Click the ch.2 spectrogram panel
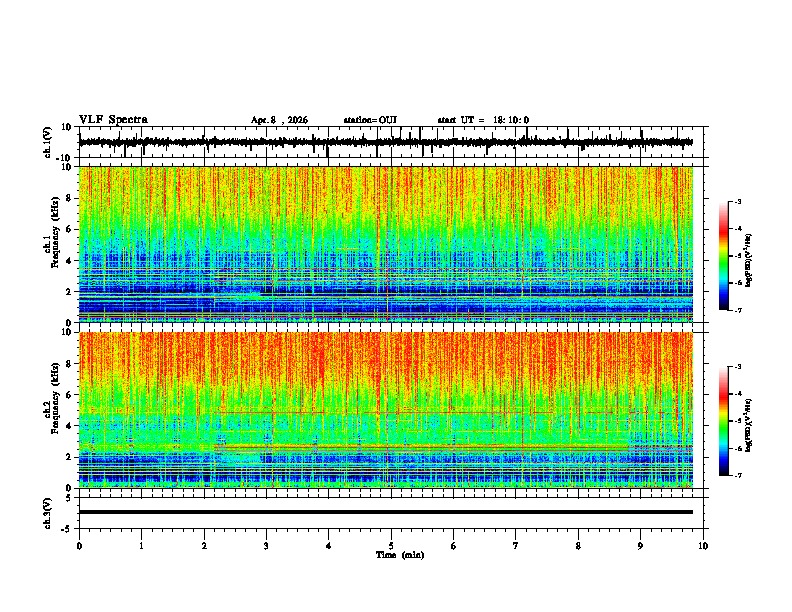The width and height of the screenshot is (792, 612). 386,410
